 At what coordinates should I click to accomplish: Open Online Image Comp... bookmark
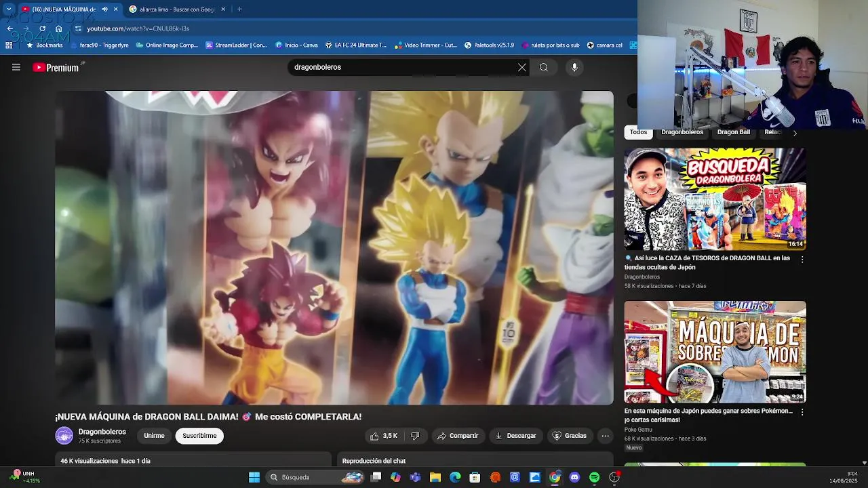(167, 45)
